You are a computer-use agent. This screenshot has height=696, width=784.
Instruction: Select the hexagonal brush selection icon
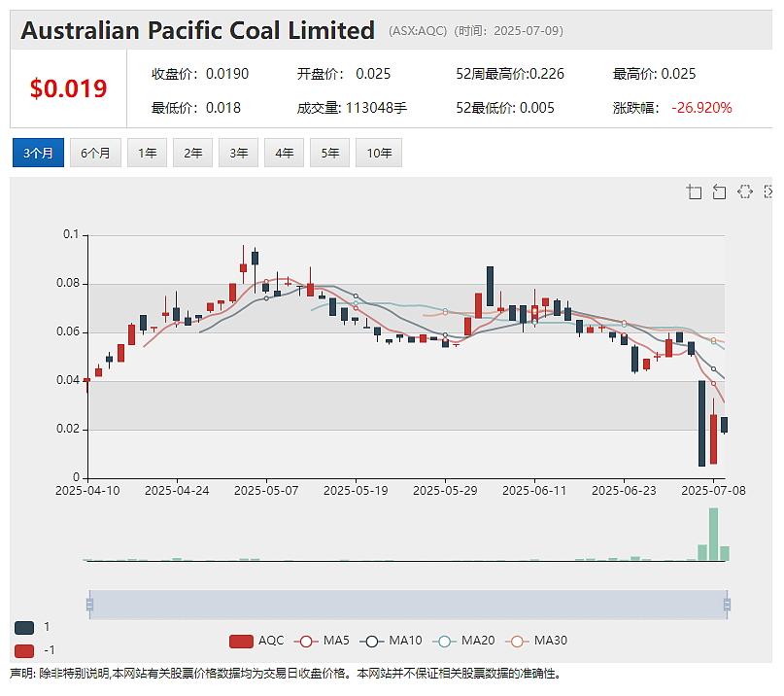[x=745, y=191]
